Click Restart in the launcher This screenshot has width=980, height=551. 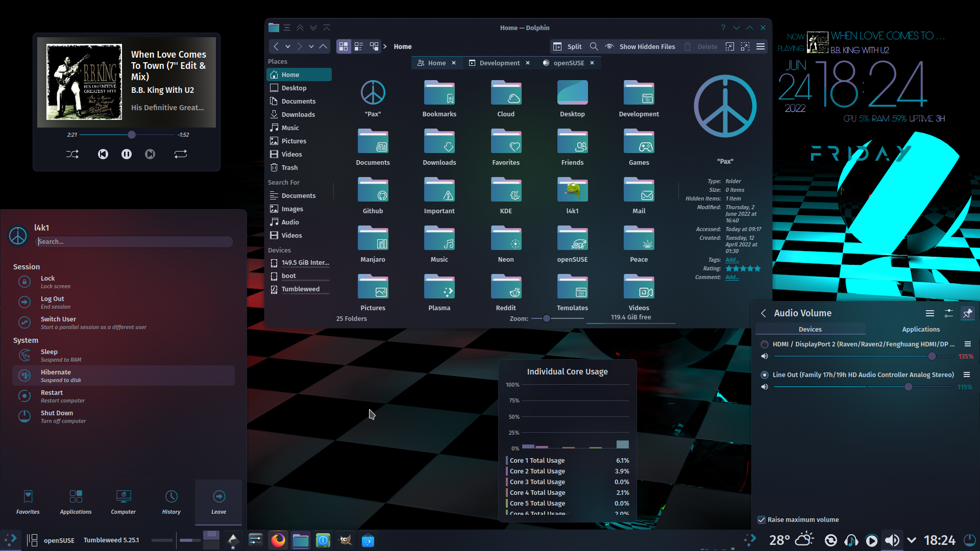tap(124, 396)
